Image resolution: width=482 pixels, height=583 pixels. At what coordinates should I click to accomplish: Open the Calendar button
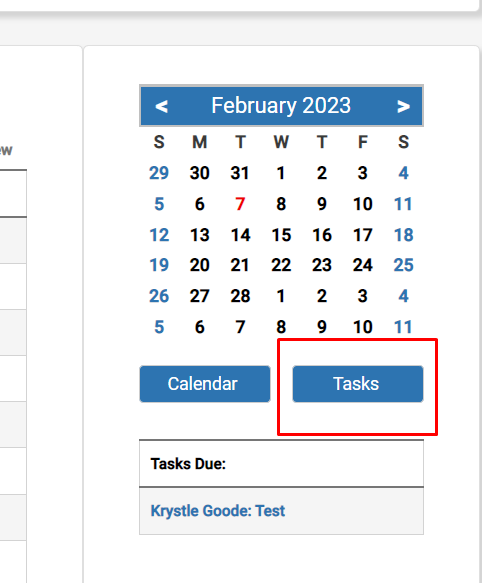[x=205, y=384]
